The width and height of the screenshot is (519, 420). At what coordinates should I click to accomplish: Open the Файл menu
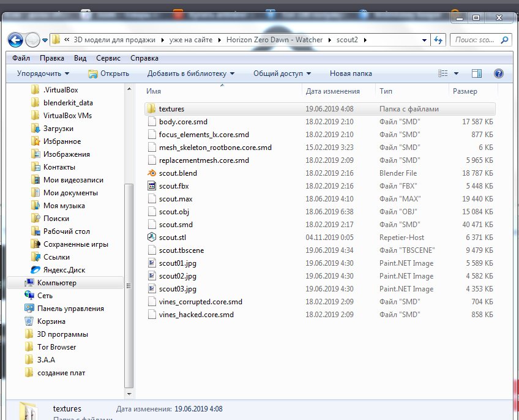21,58
